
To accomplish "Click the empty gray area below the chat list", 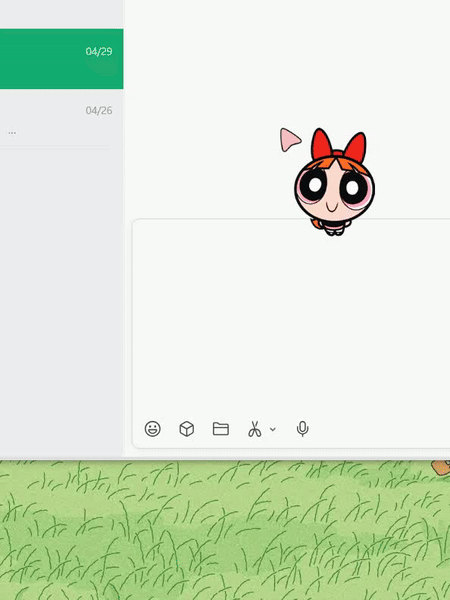I will coord(61,302).
